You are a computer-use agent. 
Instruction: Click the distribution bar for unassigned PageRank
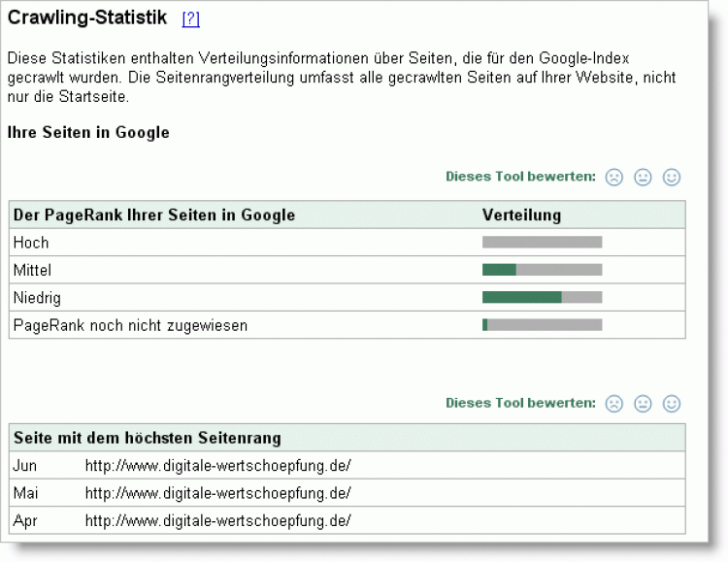[542, 324]
